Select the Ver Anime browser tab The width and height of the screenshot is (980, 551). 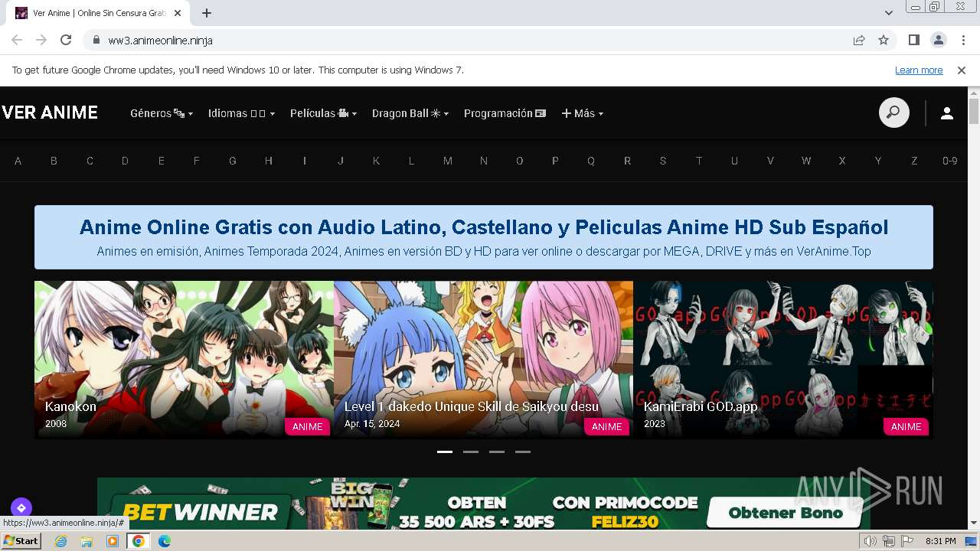coord(100,13)
